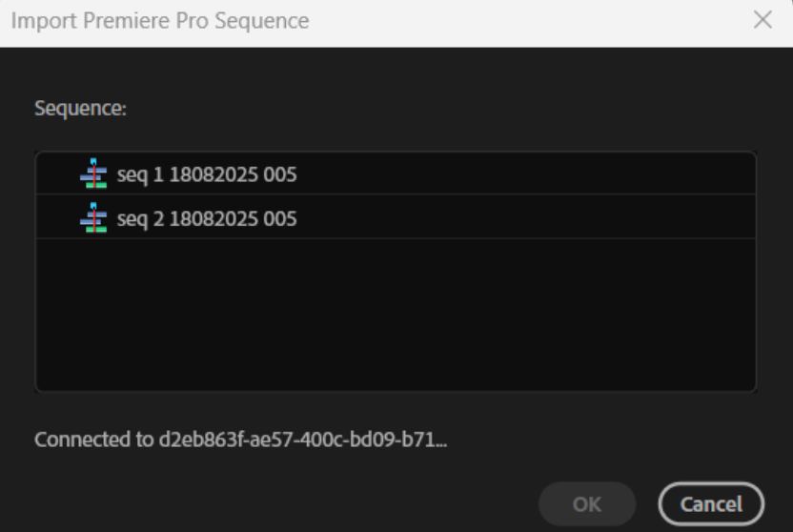Viewport: 793px width, 532px height.
Task: Click the Import Premiere Pro Sequence title bar
Action: pos(375,21)
